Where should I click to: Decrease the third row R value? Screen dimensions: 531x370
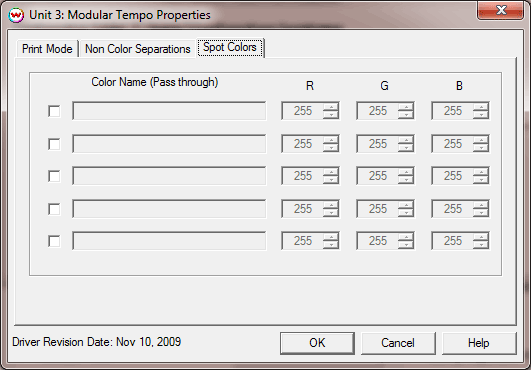coord(331,180)
